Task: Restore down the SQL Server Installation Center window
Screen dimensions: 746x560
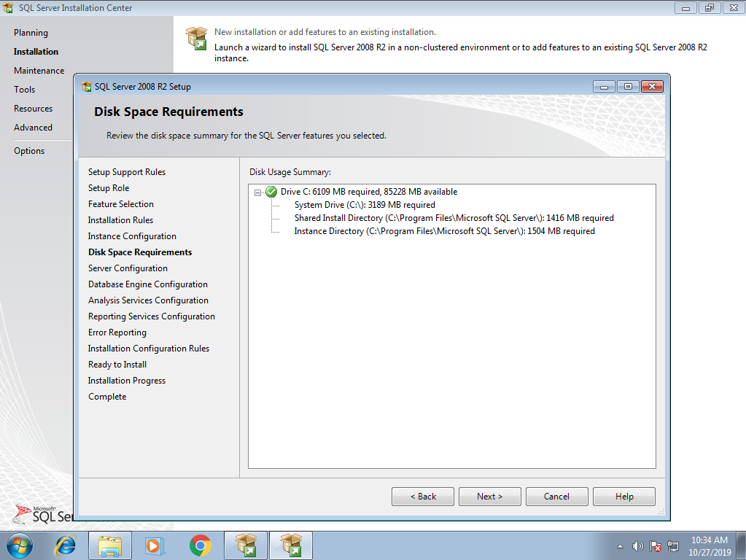Action: click(710, 7)
